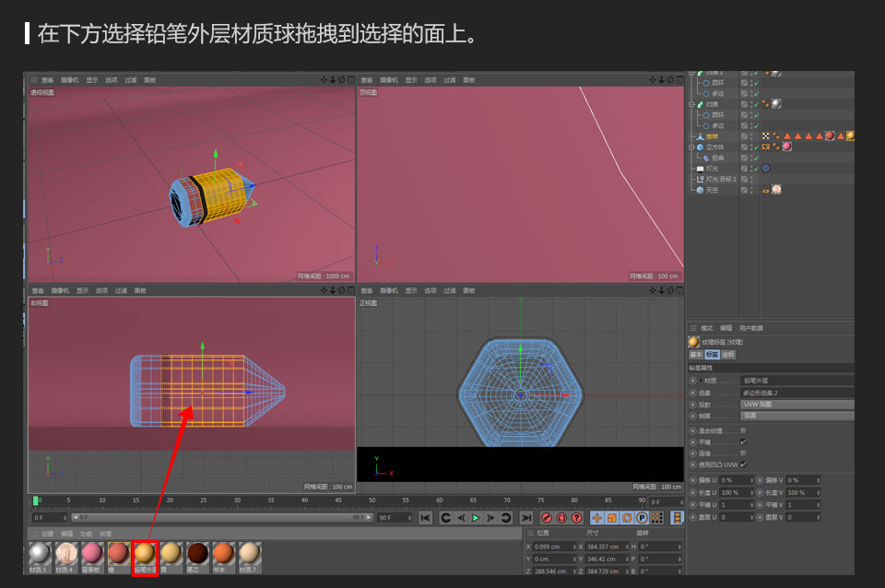Collapse the 扫描 hierarchy in object manager
The height and width of the screenshot is (588, 885).
click(690, 103)
